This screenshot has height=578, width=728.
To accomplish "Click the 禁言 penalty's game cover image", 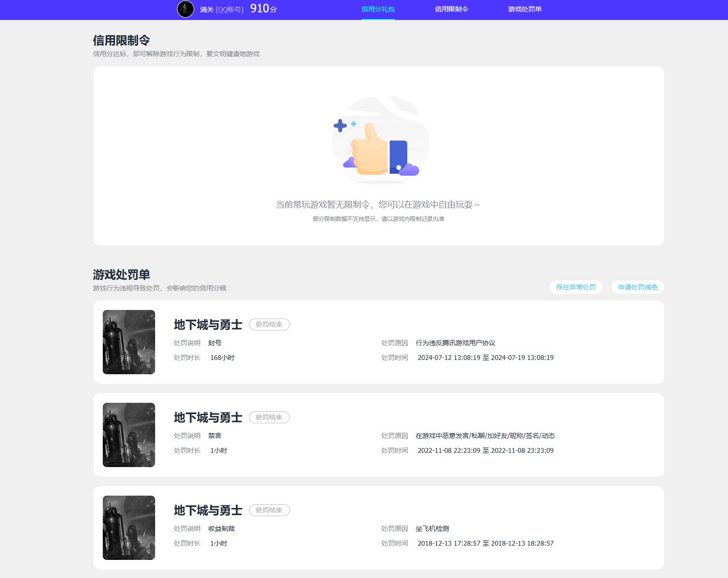I will coord(128,435).
